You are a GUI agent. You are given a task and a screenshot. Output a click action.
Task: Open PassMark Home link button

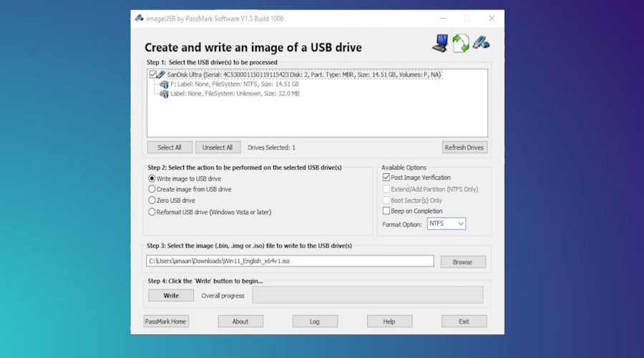click(166, 321)
